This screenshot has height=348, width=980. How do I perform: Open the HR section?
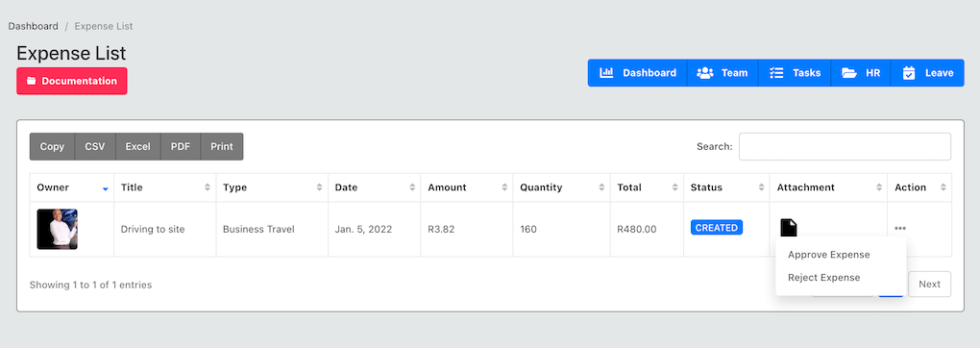click(x=861, y=73)
